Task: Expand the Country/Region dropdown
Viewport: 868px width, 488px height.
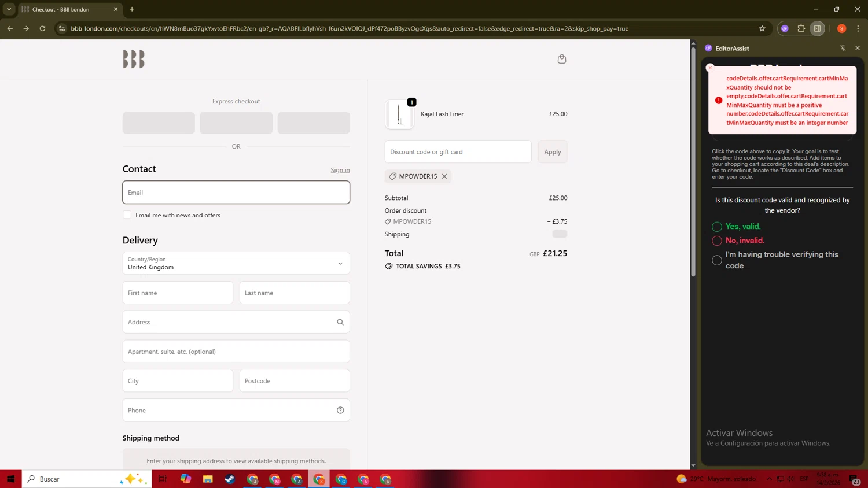Action: (x=236, y=263)
